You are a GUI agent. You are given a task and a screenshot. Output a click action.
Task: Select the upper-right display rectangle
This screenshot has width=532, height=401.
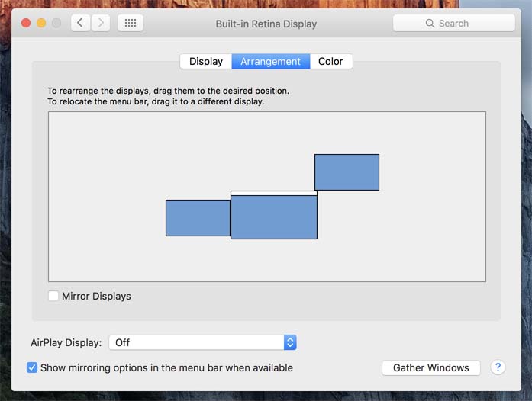pos(347,172)
